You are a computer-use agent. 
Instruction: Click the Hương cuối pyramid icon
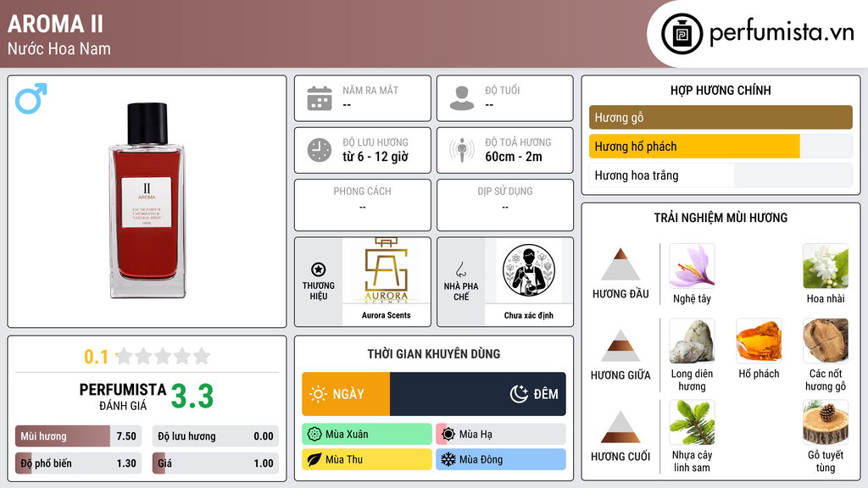pos(620,427)
